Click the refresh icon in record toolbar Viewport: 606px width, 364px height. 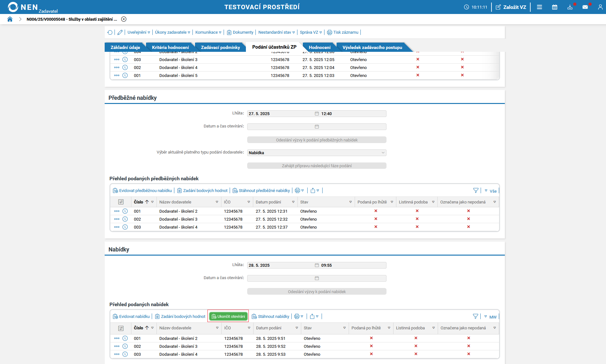[110, 32]
